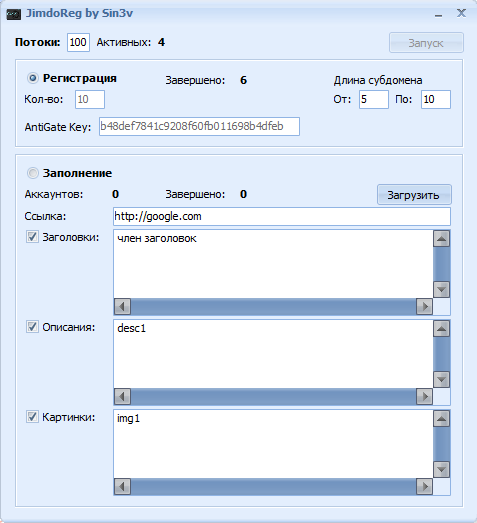Screen dimensions: 477x523
Task: Select the Заполнение radio button
Action: pos(33,173)
